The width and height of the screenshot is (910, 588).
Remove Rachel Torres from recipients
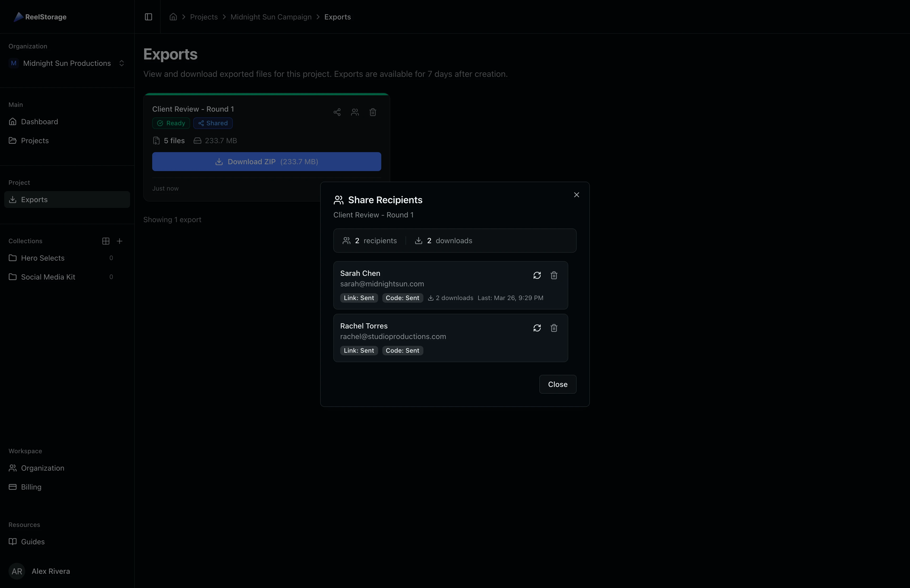pyautogui.click(x=554, y=328)
